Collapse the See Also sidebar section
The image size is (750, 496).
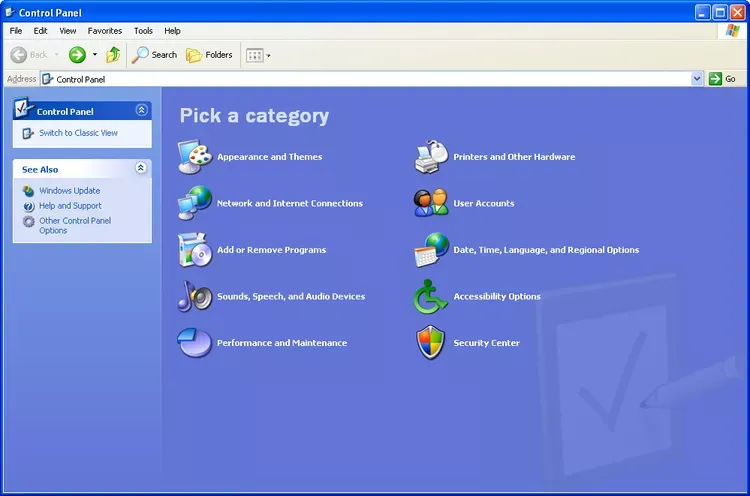141,169
